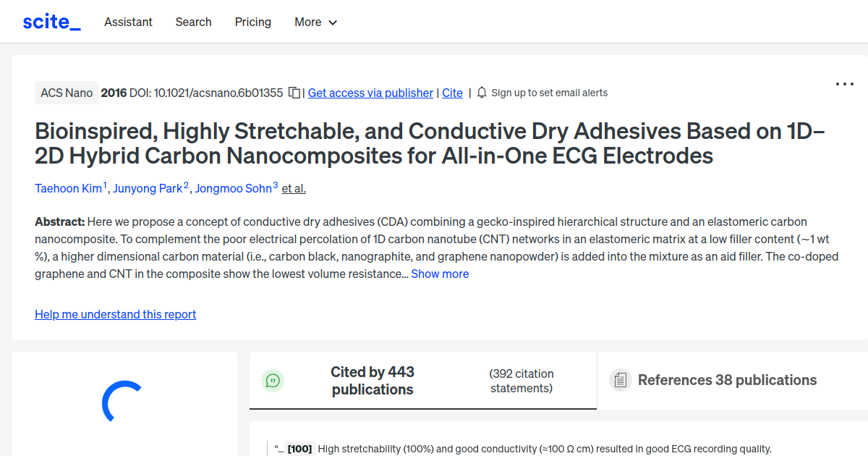Open the Cite option

coord(452,93)
